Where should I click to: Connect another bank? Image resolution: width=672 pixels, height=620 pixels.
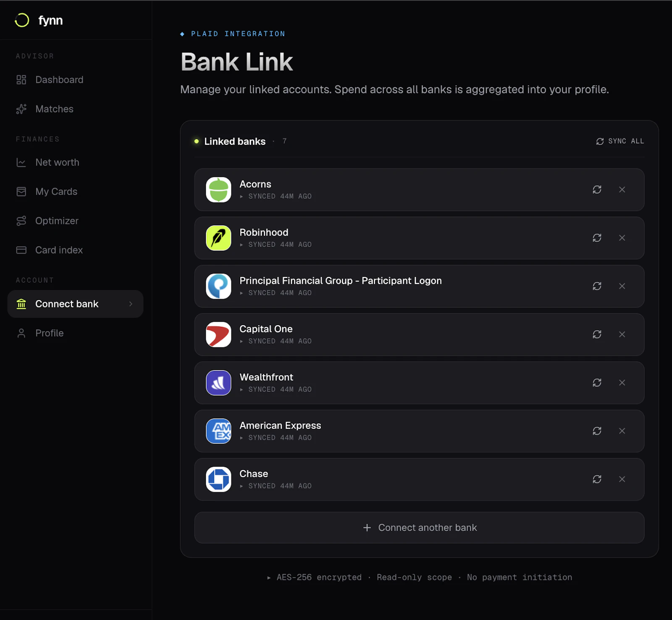coord(419,528)
